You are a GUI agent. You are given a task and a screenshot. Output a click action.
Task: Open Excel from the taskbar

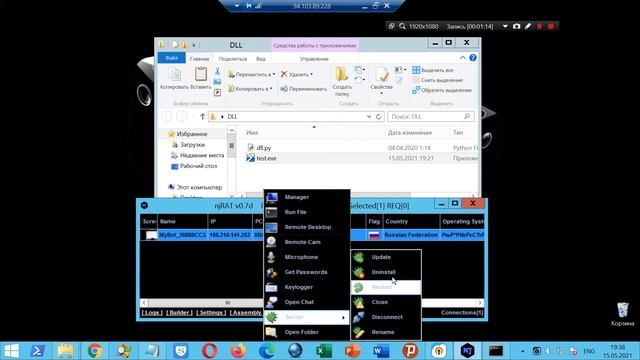324,351
